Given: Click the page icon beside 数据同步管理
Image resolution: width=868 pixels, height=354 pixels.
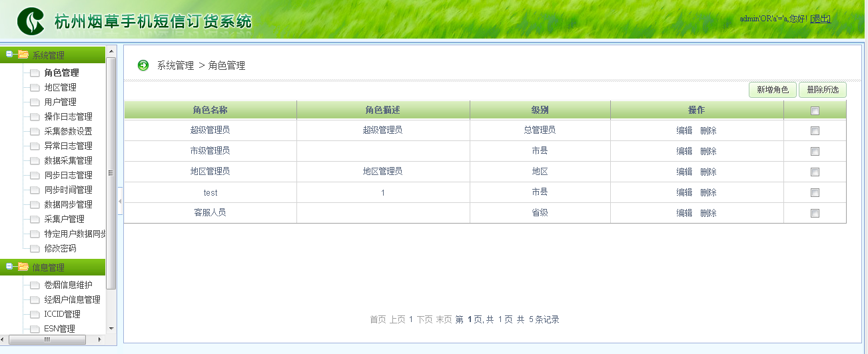Looking at the screenshot, I should (35, 205).
